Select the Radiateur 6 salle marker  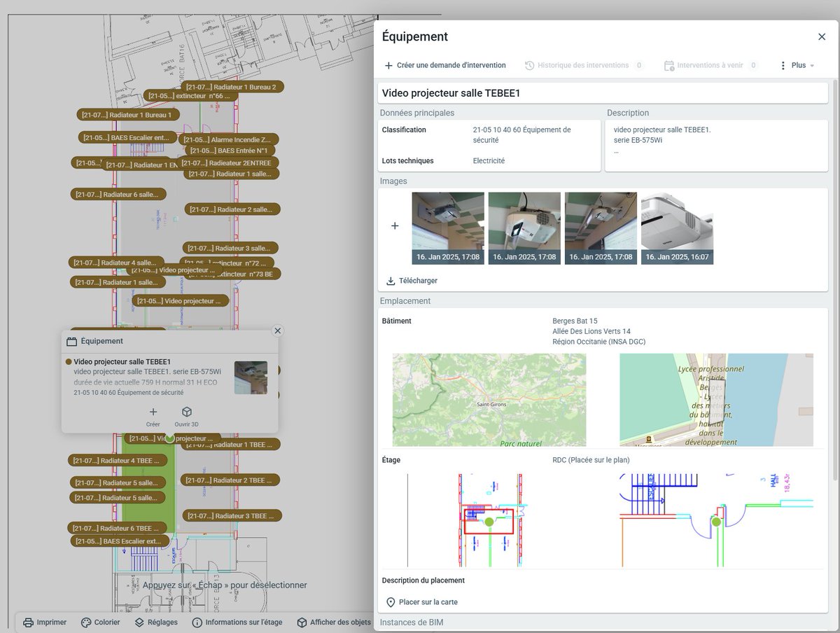(119, 194)
